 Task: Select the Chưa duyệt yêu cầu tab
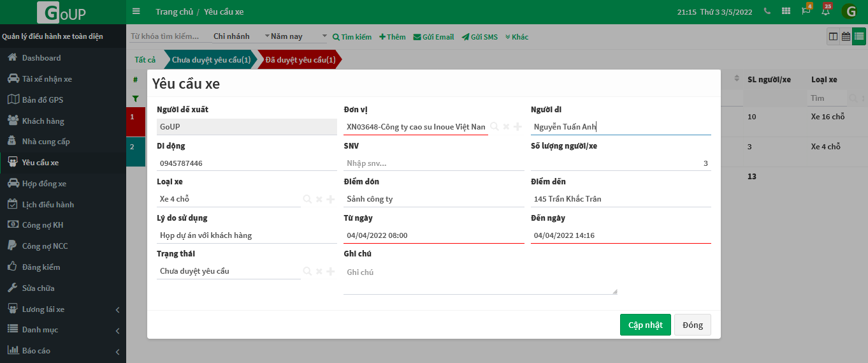tap(211, 60)
